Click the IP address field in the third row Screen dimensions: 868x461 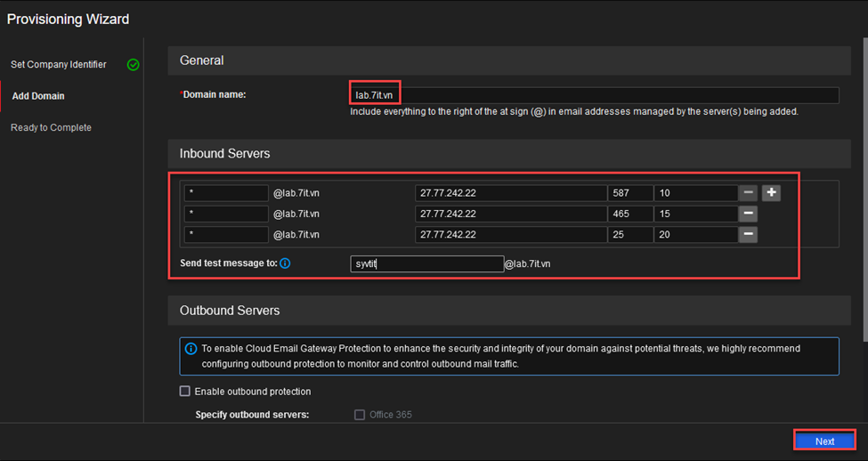[x=511, y=235]
